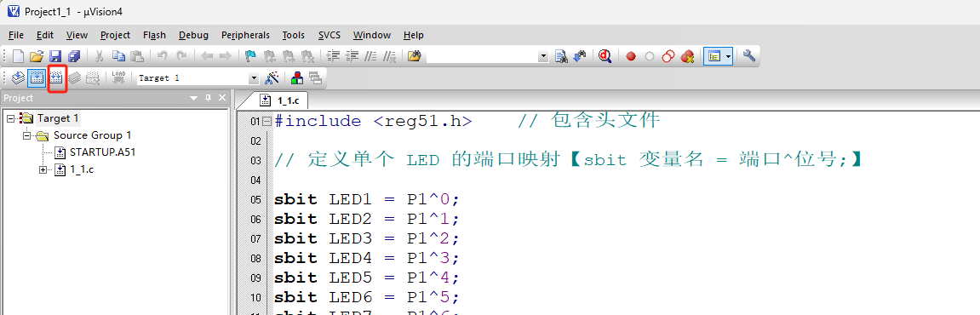Open the Help menu
980x315 pixels.
(414, 35)
